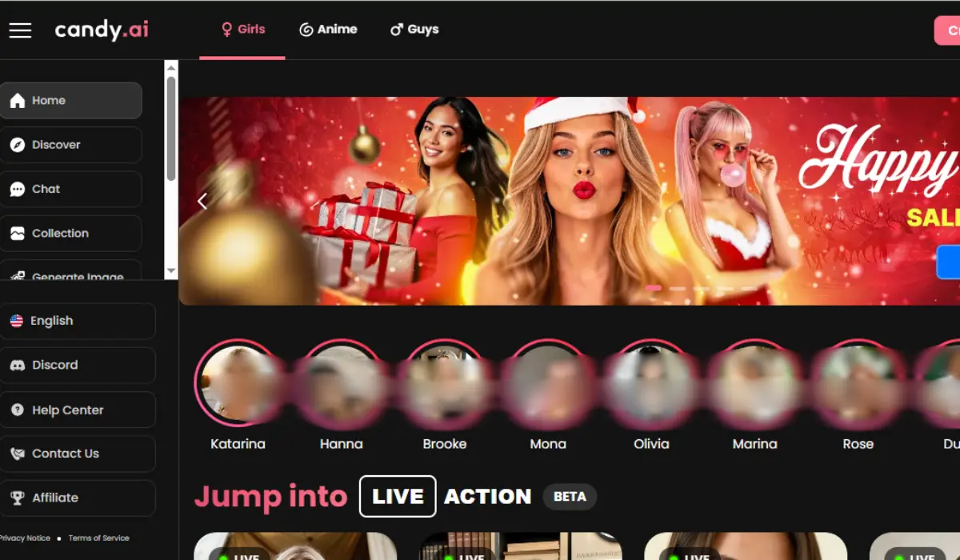The image size is (960, 560).
Task: Open Collection via its sidebar icon
Action: coord(18,234)
